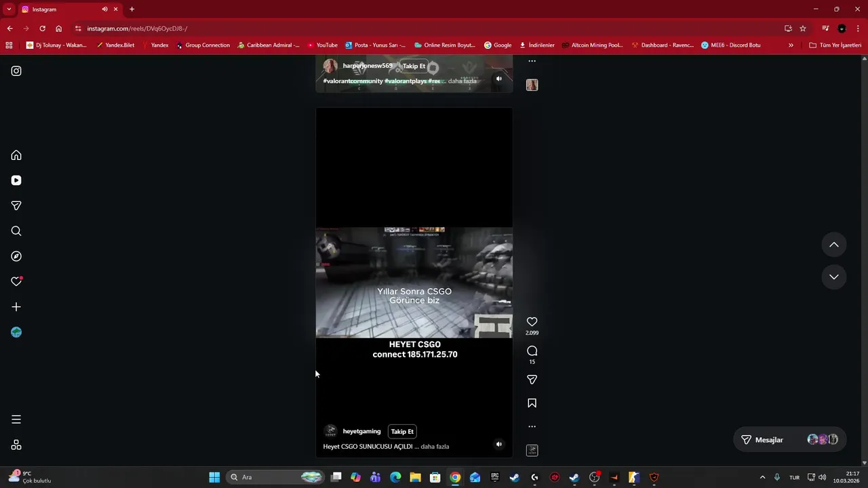Open notifications heart in sidebar

point(16,281)
